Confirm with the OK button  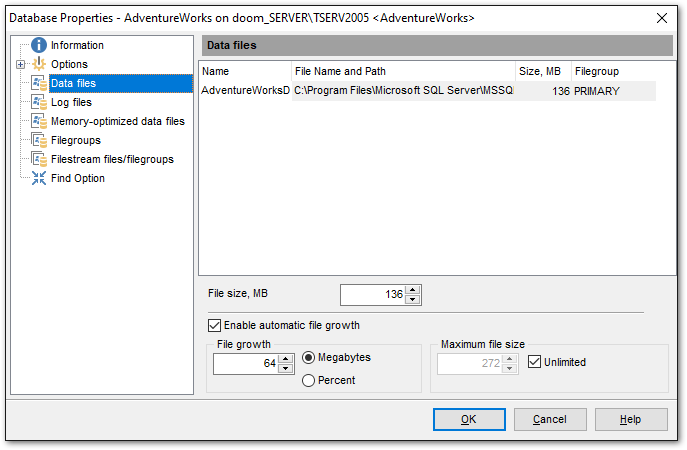469,420
